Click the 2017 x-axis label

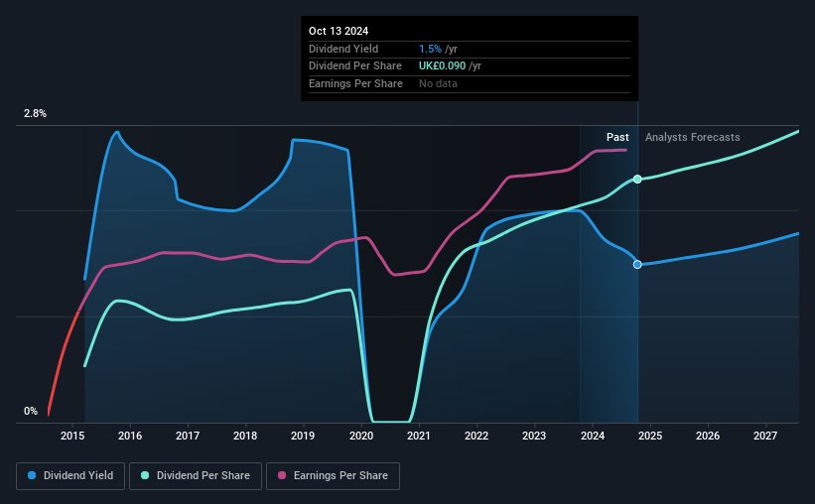point(188,436)
